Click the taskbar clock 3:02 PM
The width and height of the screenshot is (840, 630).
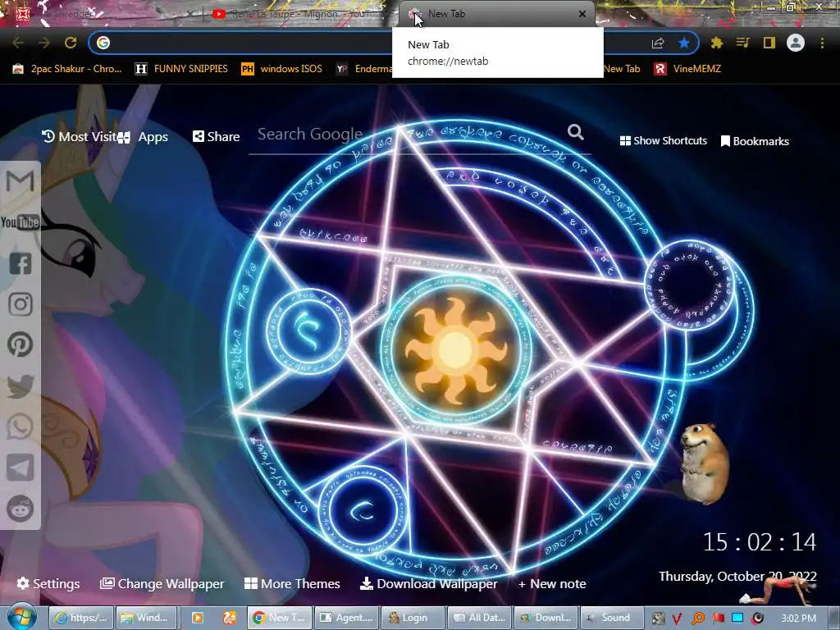(x=799, y=619)
